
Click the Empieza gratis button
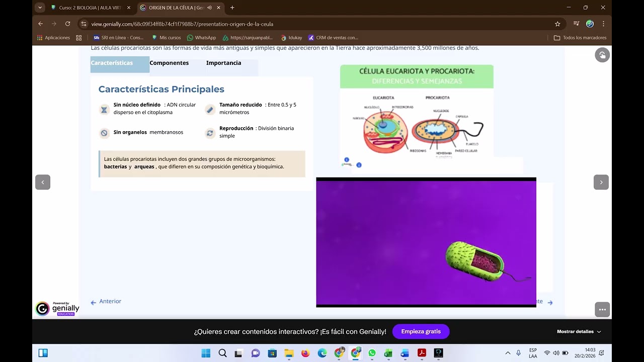click(x=421, y=332)
